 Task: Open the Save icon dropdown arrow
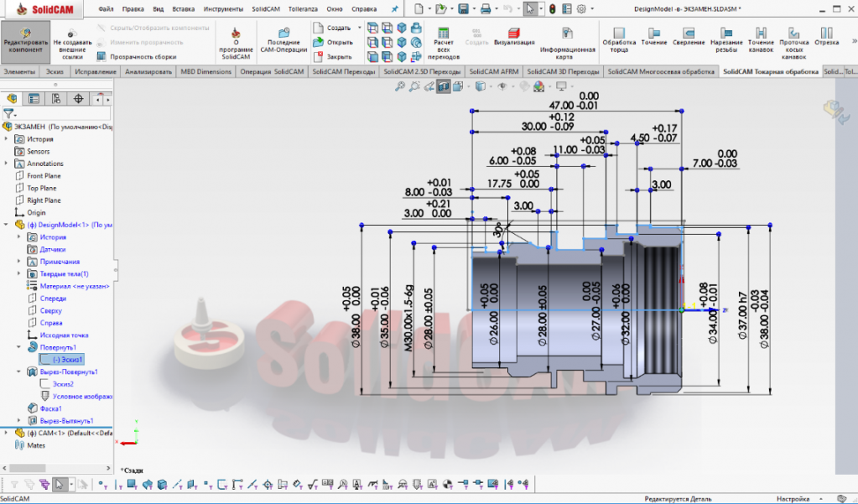point(473,8)
